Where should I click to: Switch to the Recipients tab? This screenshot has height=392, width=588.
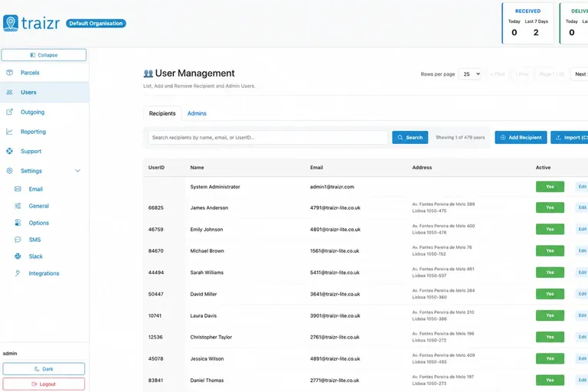click(162, 113)
